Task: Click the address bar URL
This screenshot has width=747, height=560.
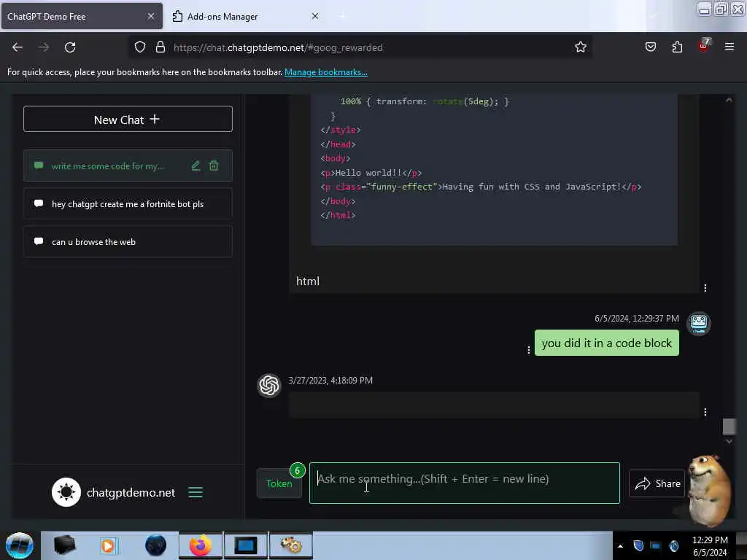Action: [x=278, y=47]
